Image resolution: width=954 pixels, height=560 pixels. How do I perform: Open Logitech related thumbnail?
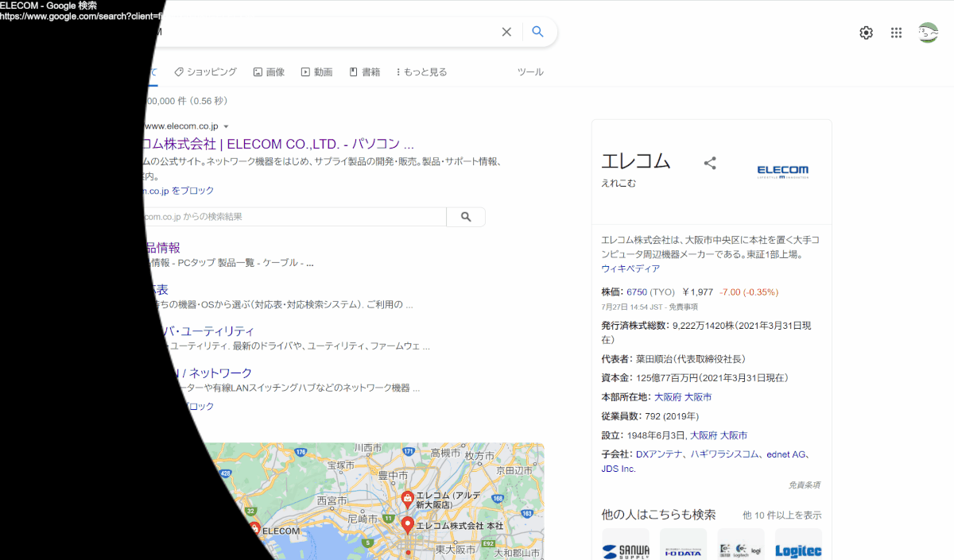click(741, 544)
